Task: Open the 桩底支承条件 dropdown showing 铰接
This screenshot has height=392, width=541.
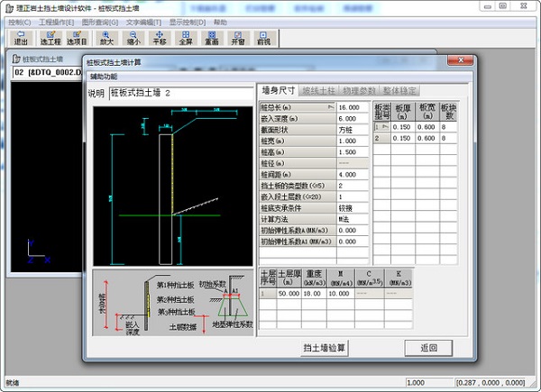Action: [x=353, y=207]
